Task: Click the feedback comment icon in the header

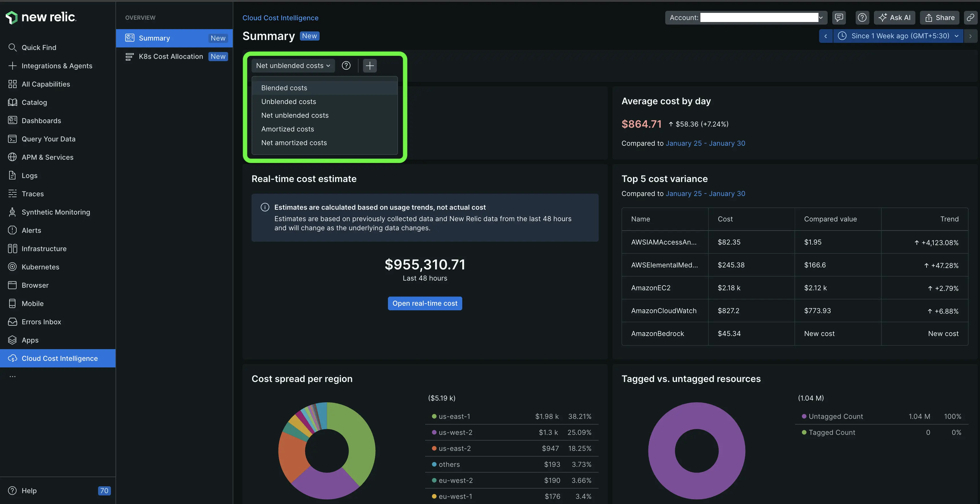Action: click(839, 17)
